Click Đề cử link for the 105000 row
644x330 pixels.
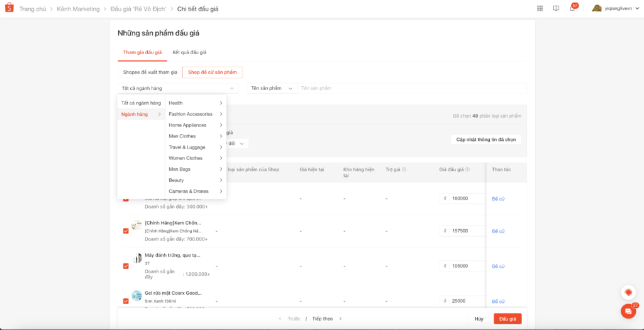click(x=498, y=266)
